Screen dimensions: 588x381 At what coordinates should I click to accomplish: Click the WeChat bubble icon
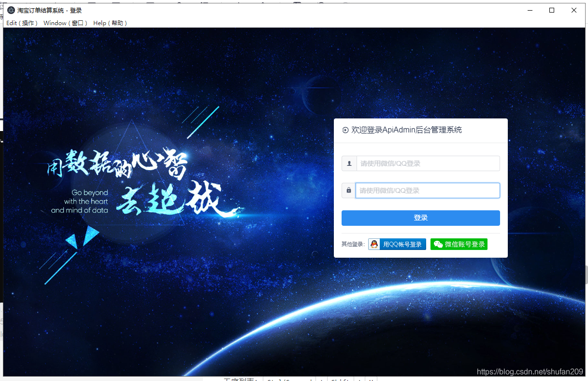pos(438,244)
